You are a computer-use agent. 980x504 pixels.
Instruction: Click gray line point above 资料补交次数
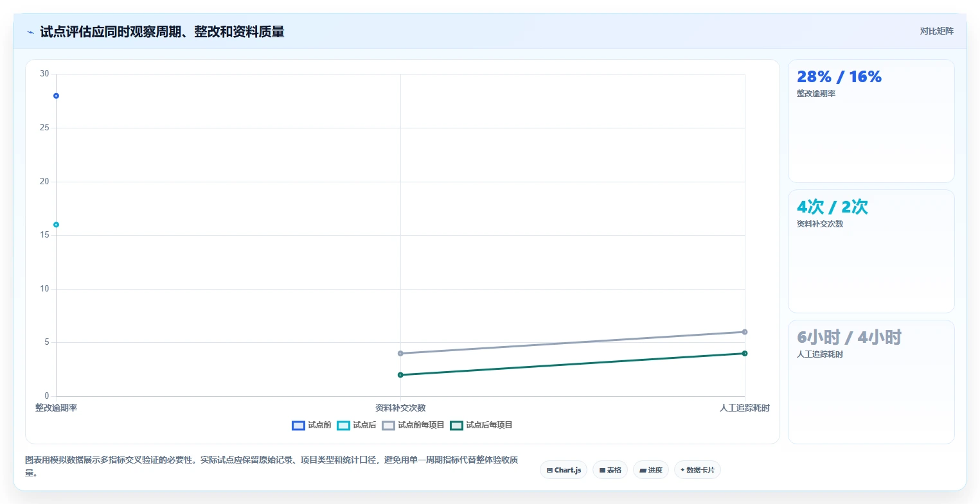point(400,353)
